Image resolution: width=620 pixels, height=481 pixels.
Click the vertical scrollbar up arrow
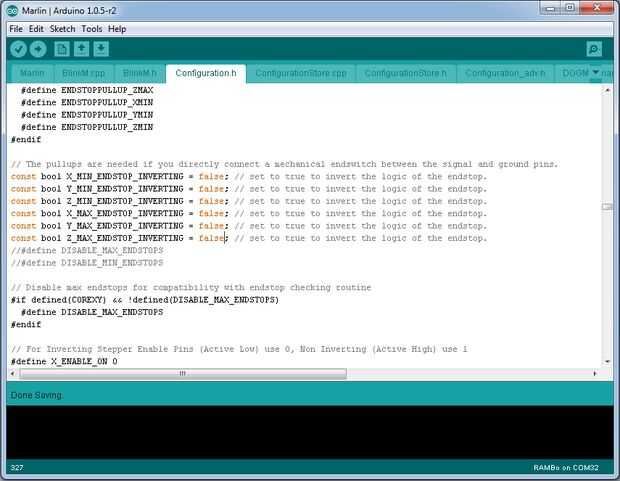coord(607,90)
